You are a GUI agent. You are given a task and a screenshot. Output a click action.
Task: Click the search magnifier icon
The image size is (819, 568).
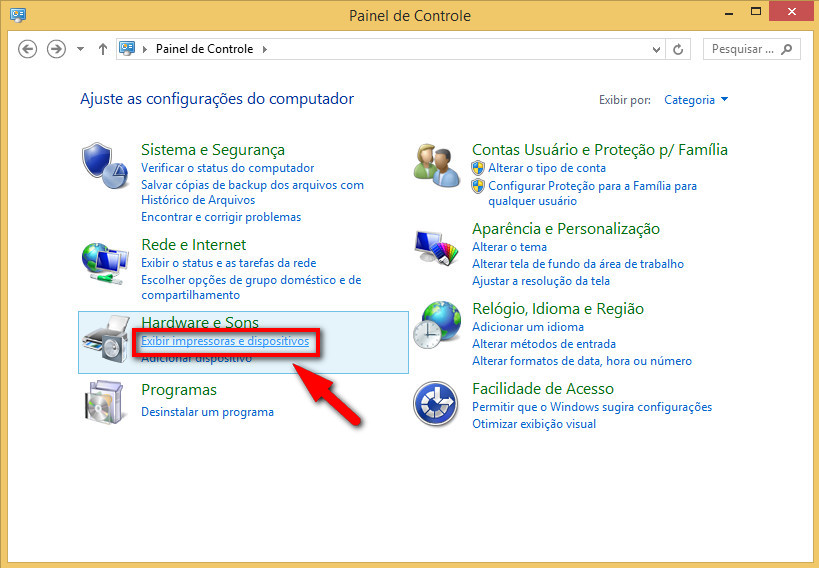[x=786, y=49]
